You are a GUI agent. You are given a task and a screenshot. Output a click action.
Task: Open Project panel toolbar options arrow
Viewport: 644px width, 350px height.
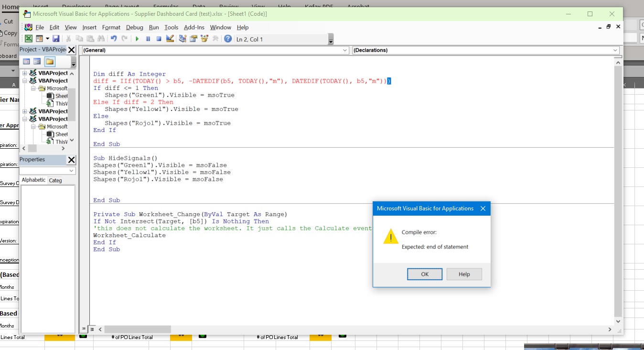coord(73,62)
